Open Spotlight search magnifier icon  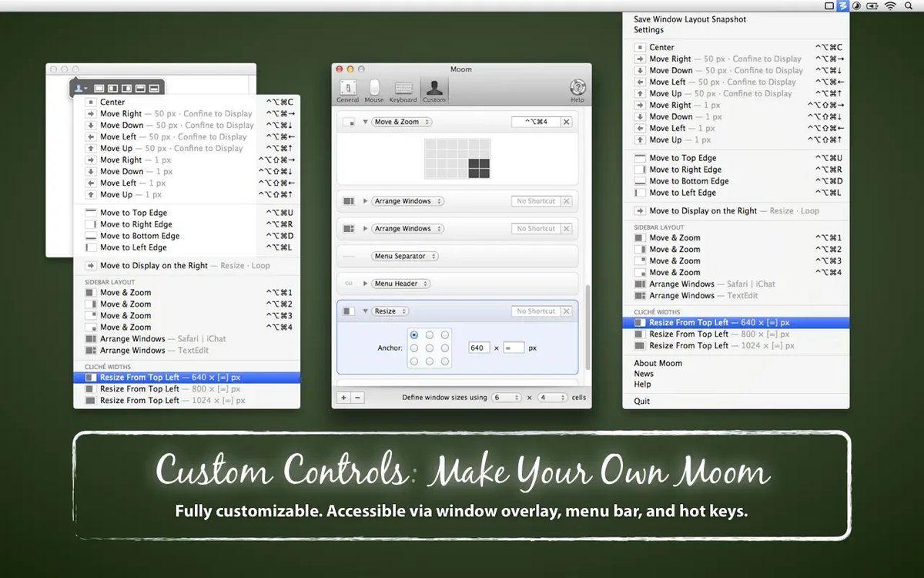point(909,6)
